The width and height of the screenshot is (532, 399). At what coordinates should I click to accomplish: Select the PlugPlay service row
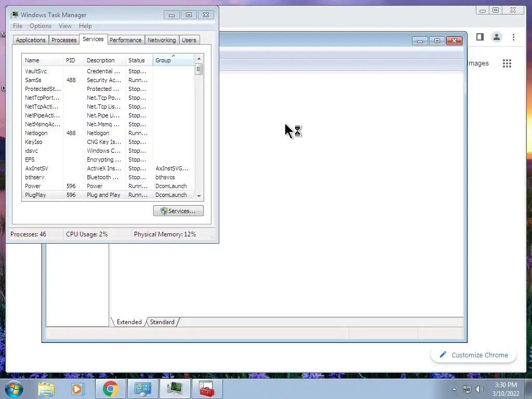(x=108, y=195)
